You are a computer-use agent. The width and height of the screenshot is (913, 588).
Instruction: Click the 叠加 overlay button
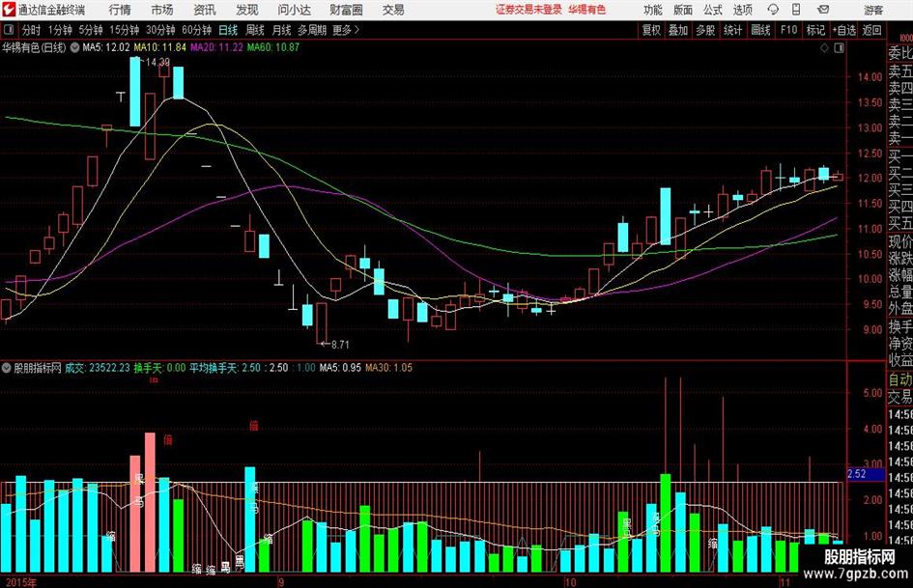(678, 30)
